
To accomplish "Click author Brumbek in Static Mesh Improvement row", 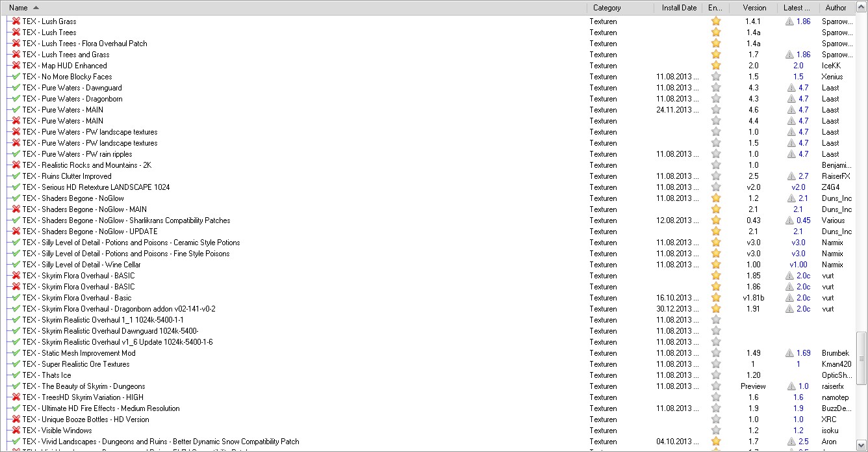I will coord(835,353).
